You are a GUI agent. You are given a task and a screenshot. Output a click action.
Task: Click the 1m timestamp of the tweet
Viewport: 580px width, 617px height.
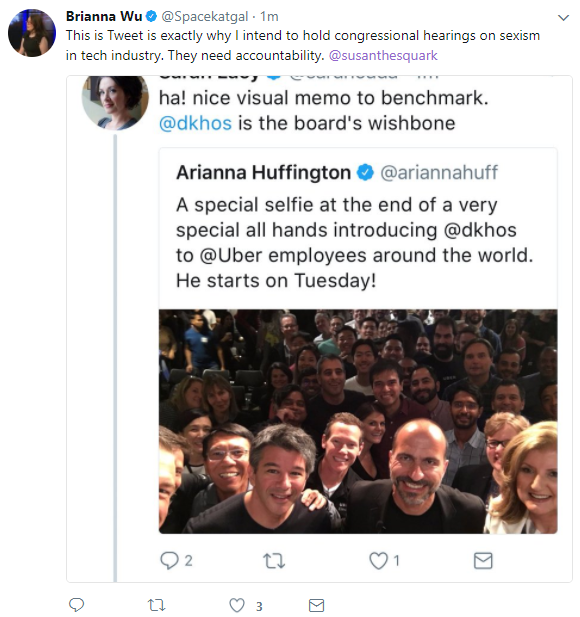(269, 17)
